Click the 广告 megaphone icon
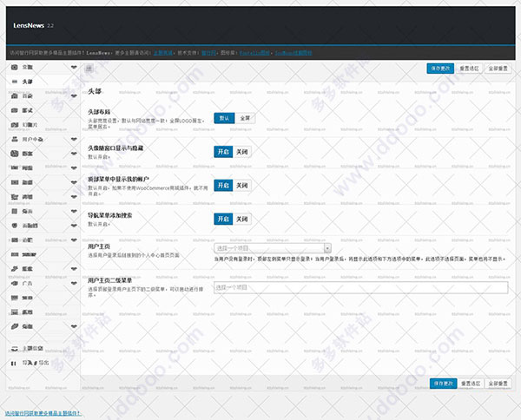The width and height of the screenshot is (521, 420). 14,283
